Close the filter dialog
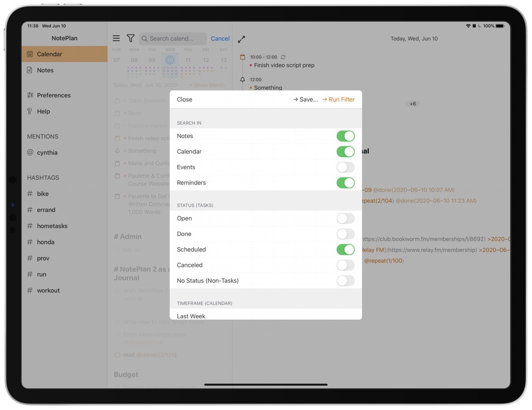Screen dimensions: 532x410 [x=185, y=100]
